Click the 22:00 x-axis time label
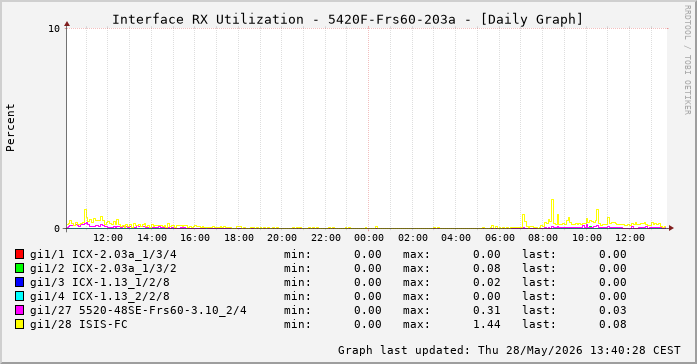Screen dimensions: 697x364 (x=325, y=238)
